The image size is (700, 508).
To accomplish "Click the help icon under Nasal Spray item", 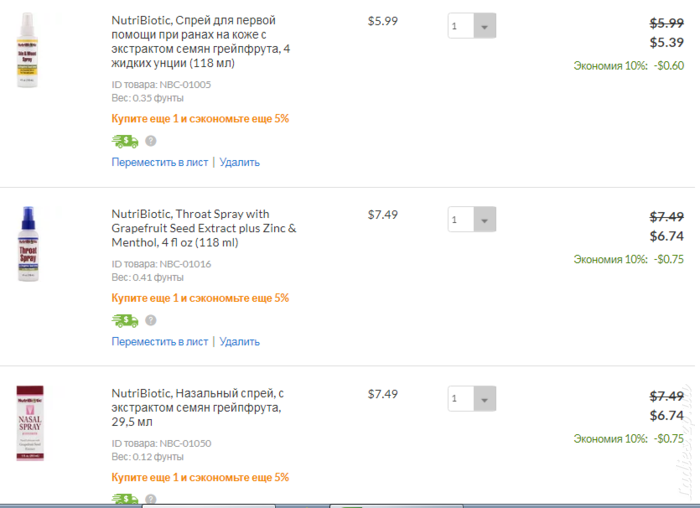I will (x=151, y=499).
